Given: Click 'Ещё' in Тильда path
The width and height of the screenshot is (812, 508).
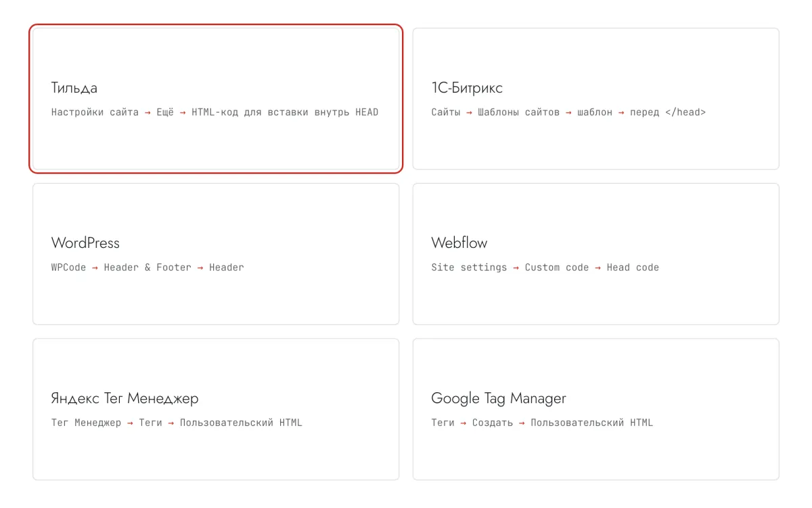Looking at the screenshot, I should [165, 112].
